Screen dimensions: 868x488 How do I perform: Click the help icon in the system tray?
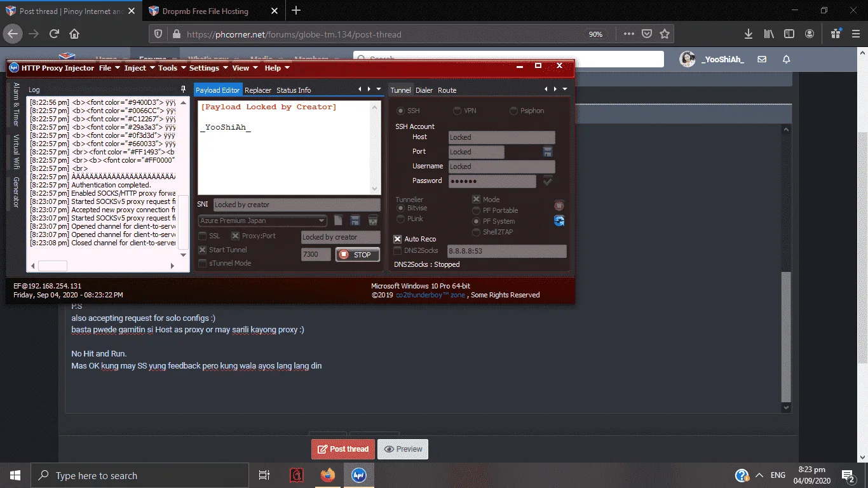pyautogui.click(x=742, y=475)
